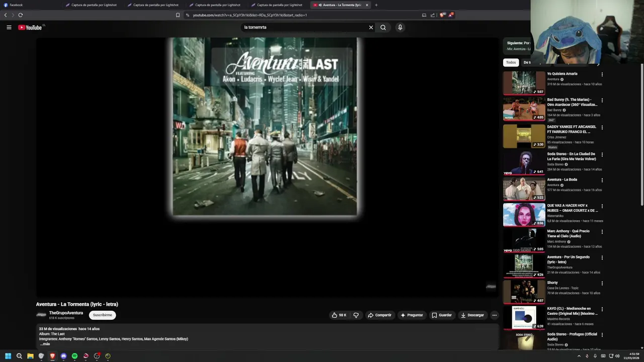Viewport: 644px width, 362px height.
Task: Run search with the magnifier button
Action: [x=383, y=27]
